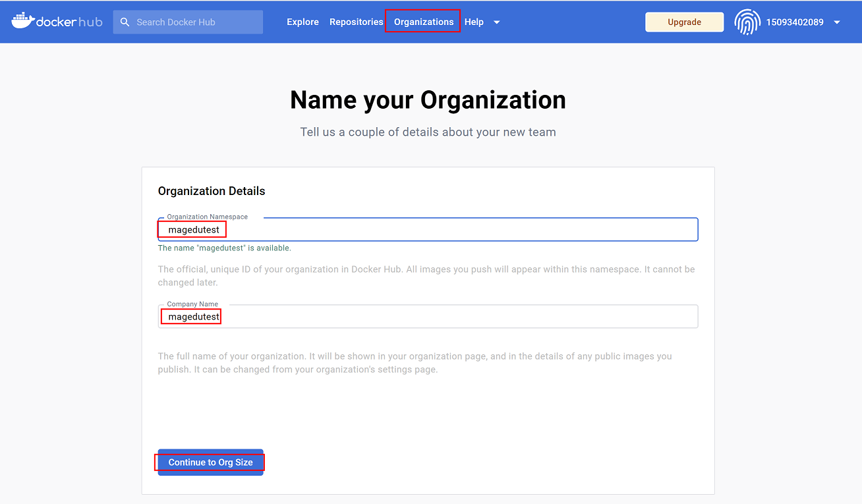Click username 15093402089 in header

(x=794, y=22)
